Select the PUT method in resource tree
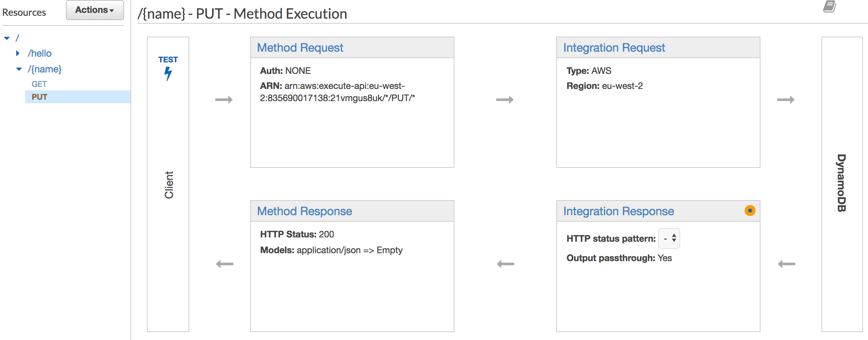 point(39,97)
